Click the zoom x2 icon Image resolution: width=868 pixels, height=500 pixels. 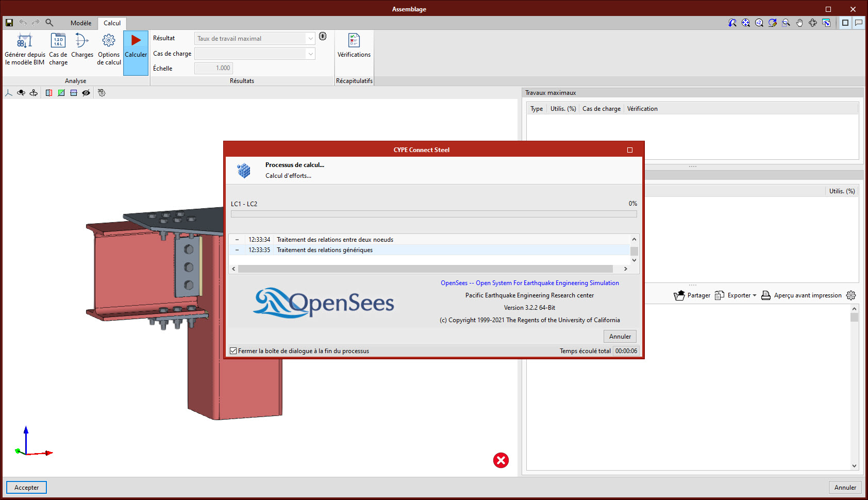click(759, 23)
